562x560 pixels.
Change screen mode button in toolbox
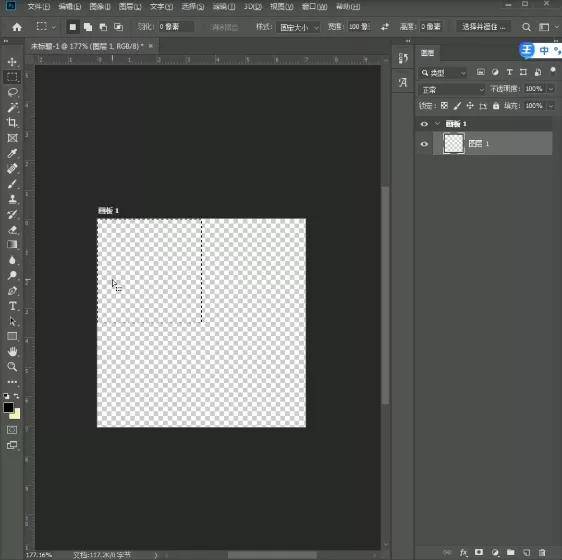click(12, 445)
